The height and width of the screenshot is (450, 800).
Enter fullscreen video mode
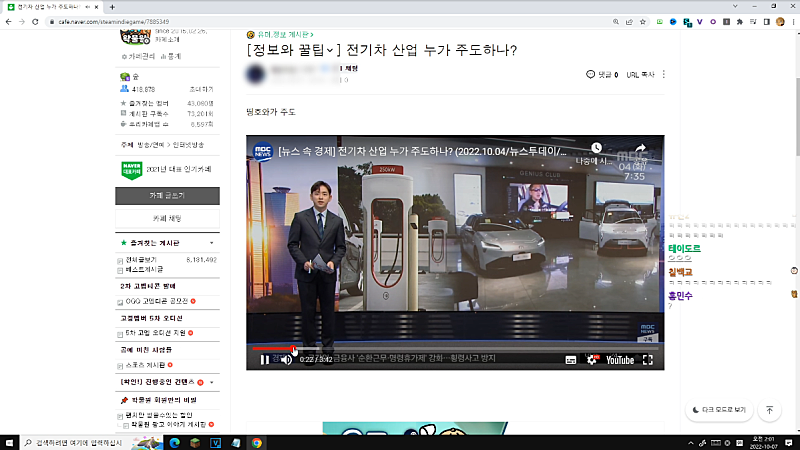(648, 360)
